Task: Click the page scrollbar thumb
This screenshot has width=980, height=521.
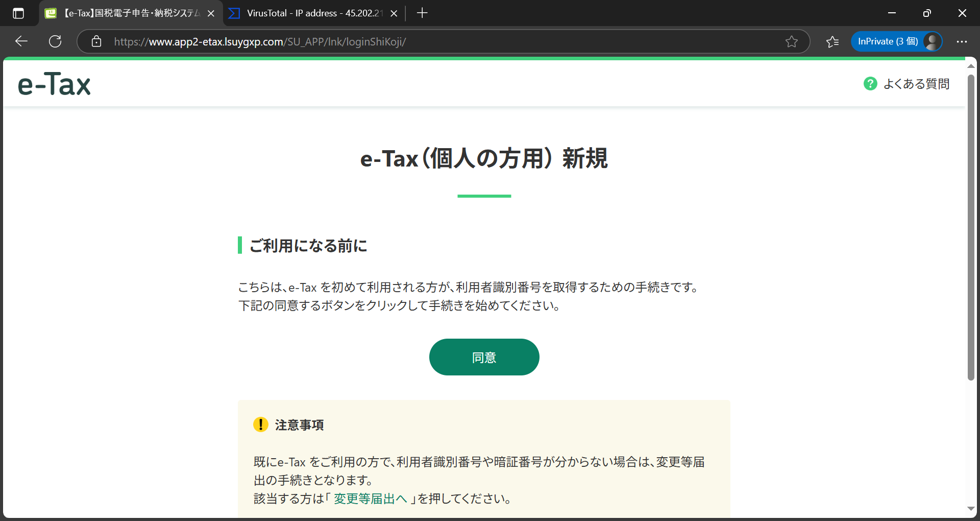Action: [971, 227]
